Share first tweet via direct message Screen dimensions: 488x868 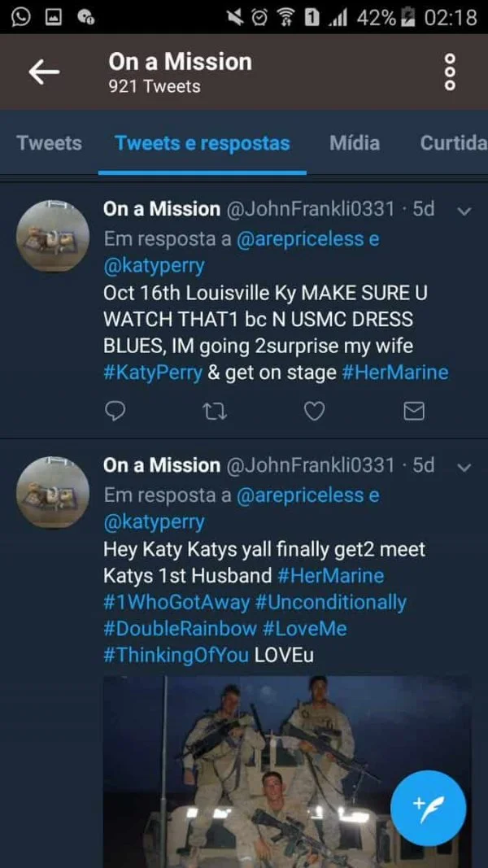click(x=414, y=412)
